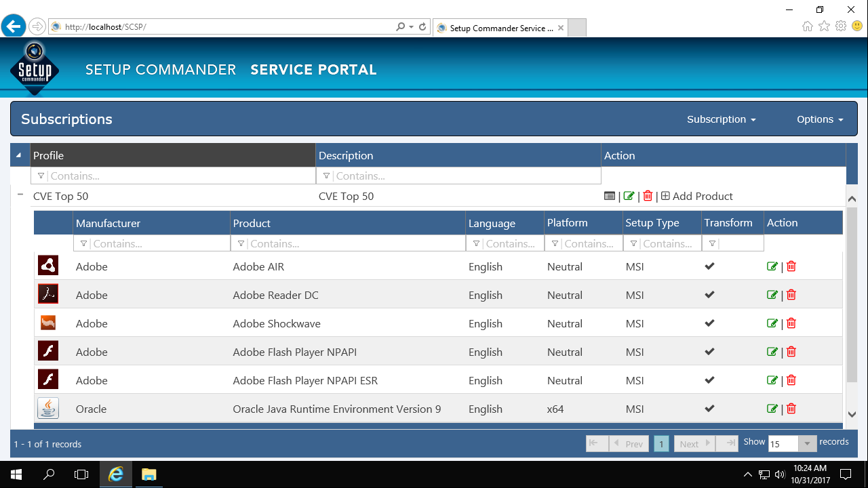Delete the Adobe Flash Player NPAPI row
The height and width of the screenshot is (488, 868).
coord(791,352)
